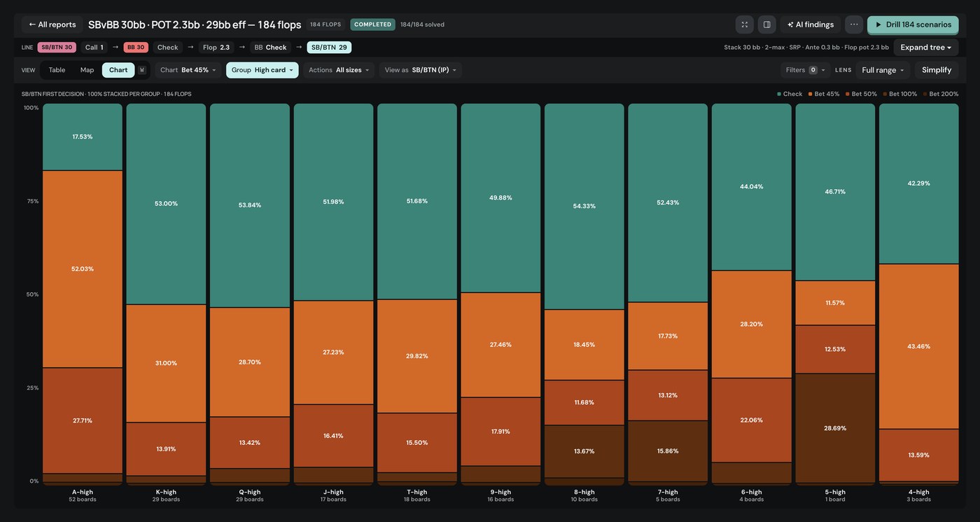
Task: Toggle the Bet 200% legend item
Action: [x=941, y=94]
